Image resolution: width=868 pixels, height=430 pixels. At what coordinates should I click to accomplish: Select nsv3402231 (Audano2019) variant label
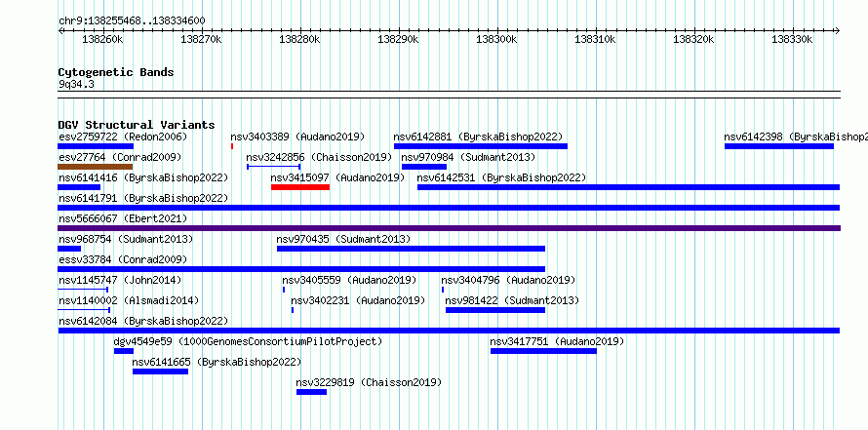point(358,300)
